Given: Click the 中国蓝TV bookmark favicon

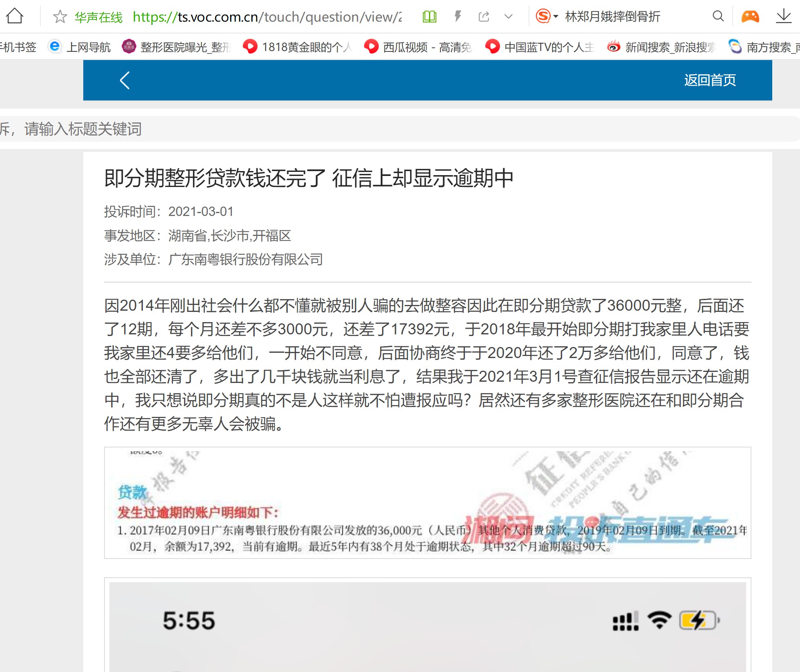Looking at the screenshot, I should click(x=493, y=47).
